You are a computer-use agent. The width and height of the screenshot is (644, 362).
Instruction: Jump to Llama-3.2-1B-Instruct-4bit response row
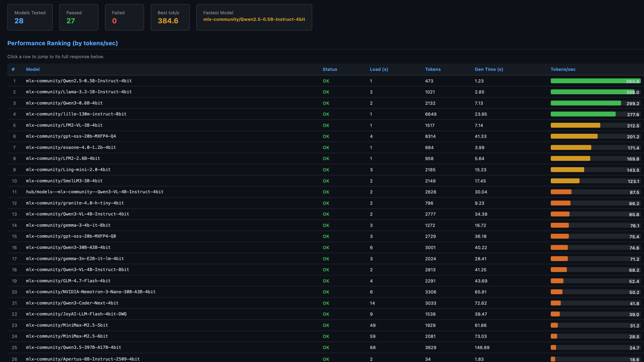tap(79, 92)
